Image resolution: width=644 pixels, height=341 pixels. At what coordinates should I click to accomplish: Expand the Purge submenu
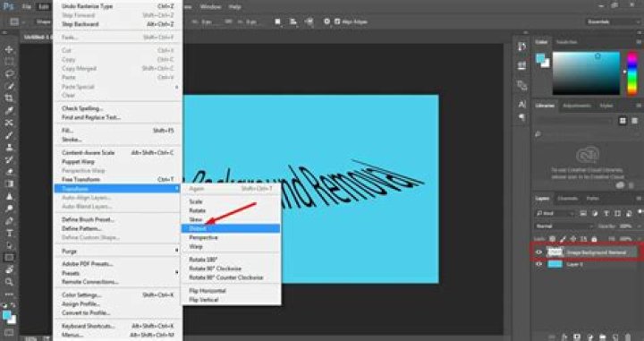[118, 251]
